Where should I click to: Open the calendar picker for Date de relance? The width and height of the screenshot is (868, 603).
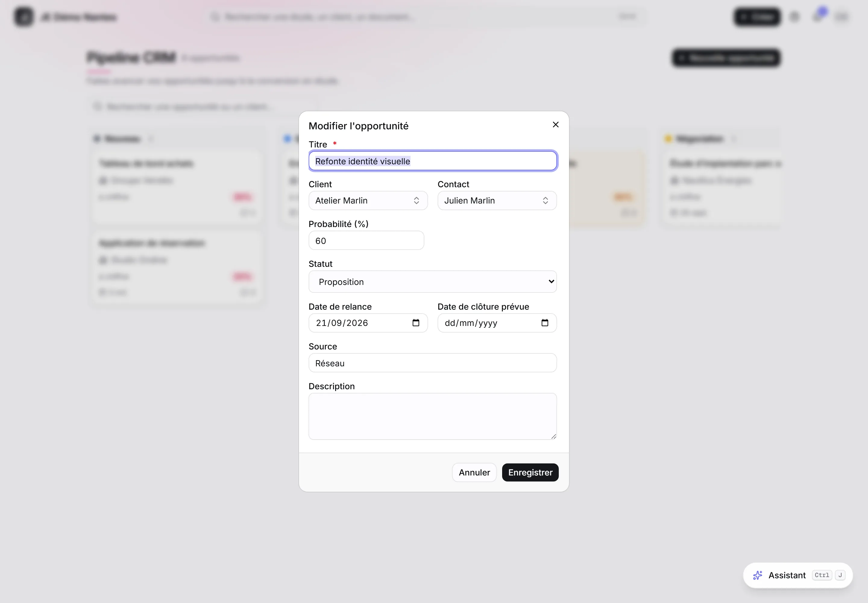point(416,323)
